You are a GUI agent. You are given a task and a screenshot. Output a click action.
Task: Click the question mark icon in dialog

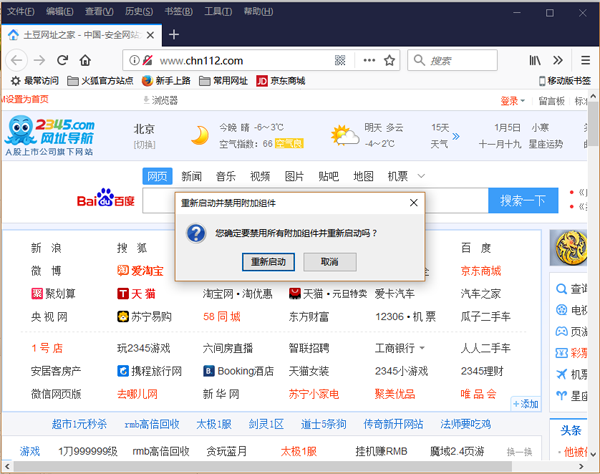pyautogui.click(x=196, y=233)
